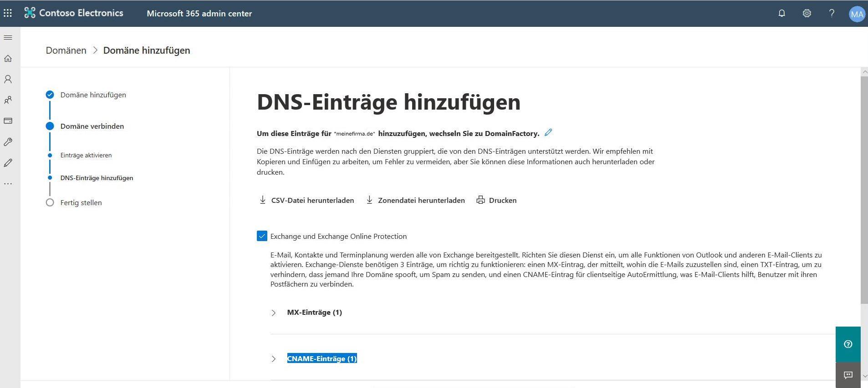Open the settings gear in header

(x=807, y=13)
